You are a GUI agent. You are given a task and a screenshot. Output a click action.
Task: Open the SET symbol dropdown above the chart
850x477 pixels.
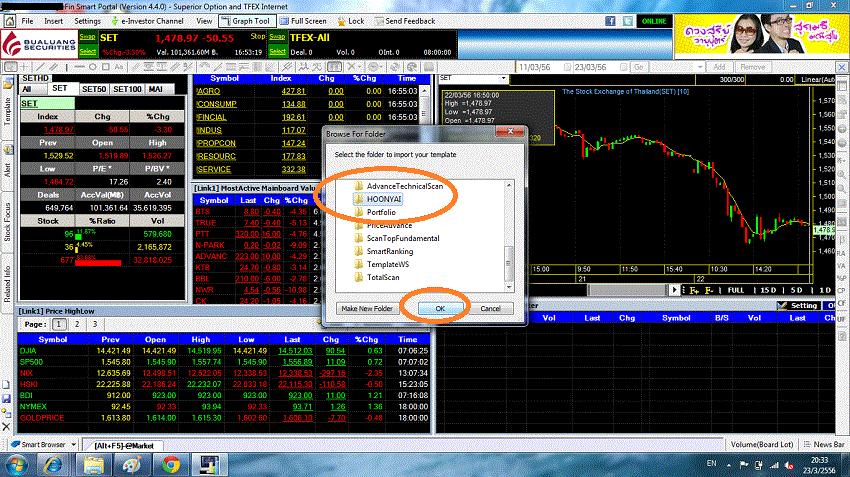(x=504, y=79)
